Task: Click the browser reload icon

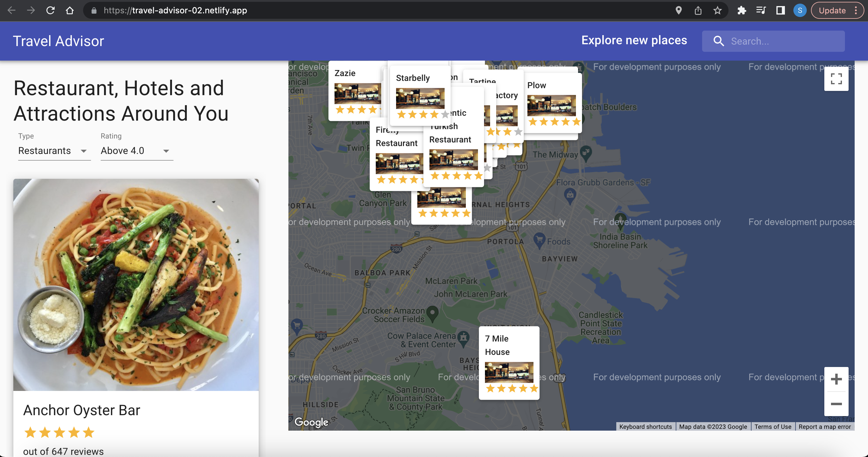Action: click(51, 10)
